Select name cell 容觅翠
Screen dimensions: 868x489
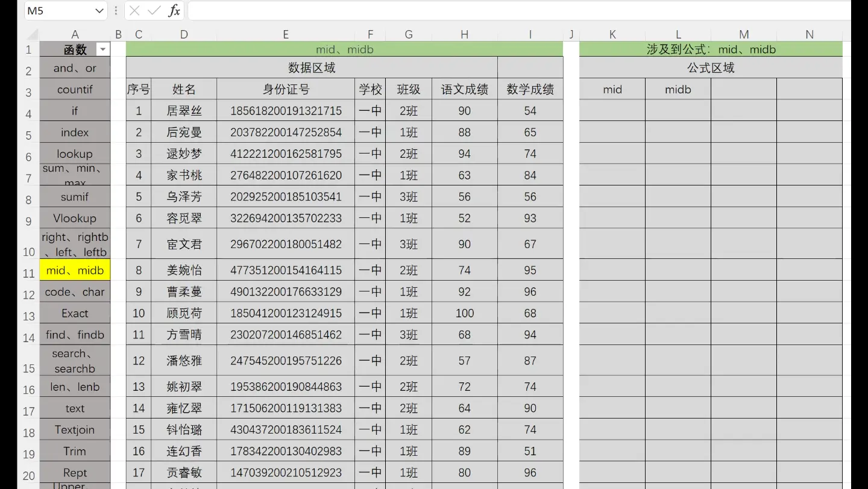click(x=184, y=218)
